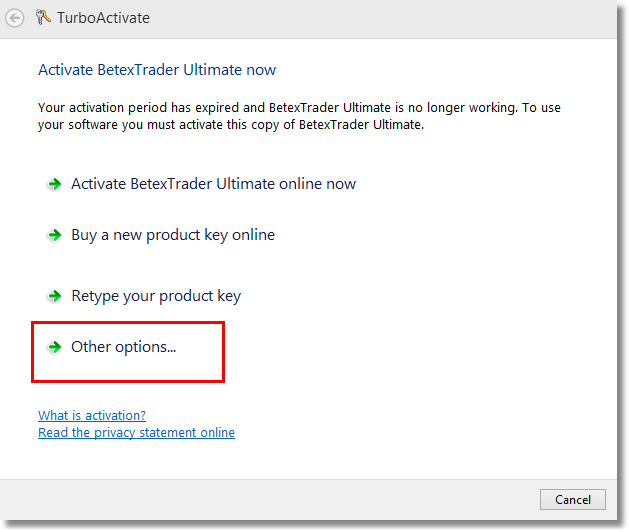This screenshot has height=532, width=629.
Task: Click blank white area right of Retype option
Action: [421, 296]
